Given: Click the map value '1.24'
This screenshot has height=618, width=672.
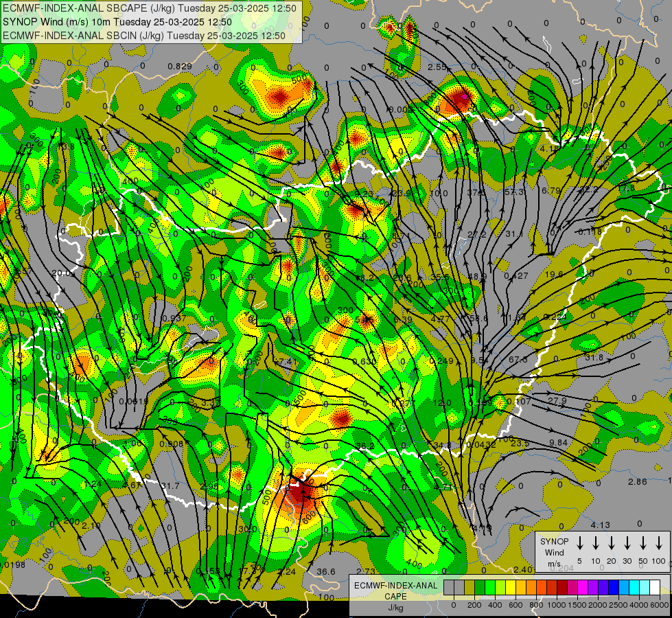Looking at the screenshot, I should coord(93,484).
